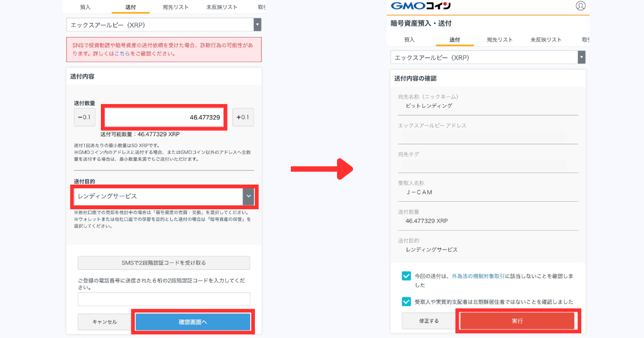The image size is (644, 338).
Task: Open XRP currency dropdown arrow in right screen
Action: click(x=582, y=57)
